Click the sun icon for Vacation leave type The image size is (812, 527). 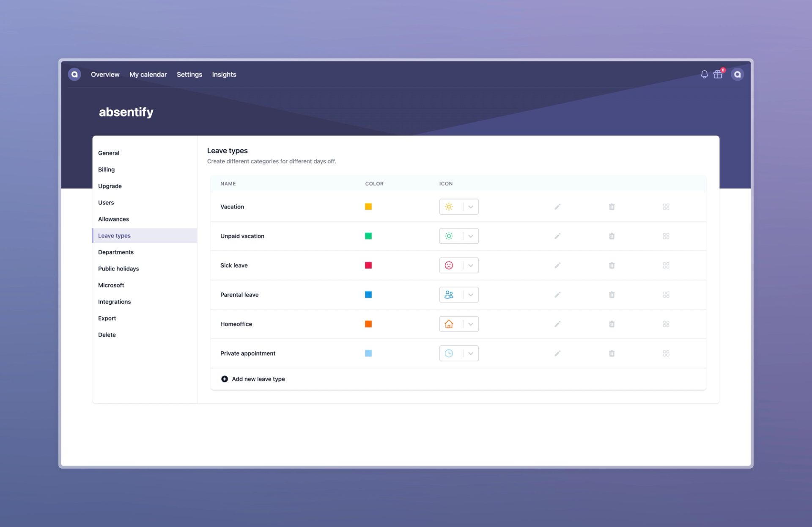(449, 207)
